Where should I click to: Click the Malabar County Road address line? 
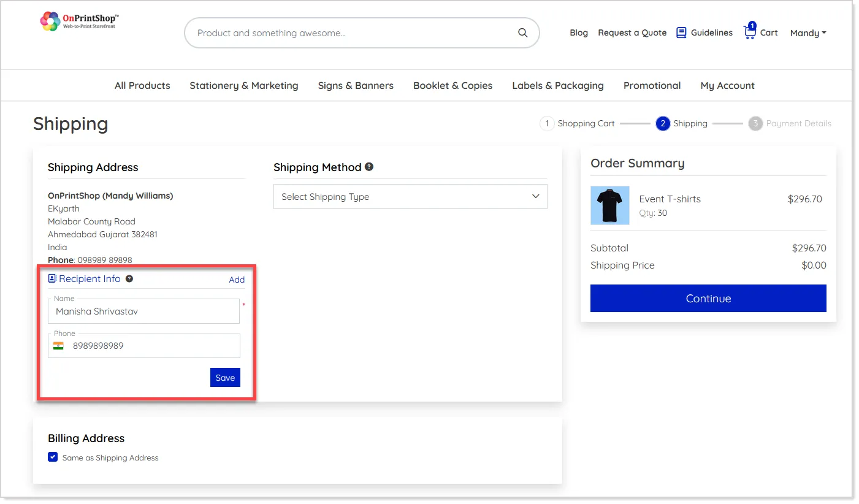[92, 221]
